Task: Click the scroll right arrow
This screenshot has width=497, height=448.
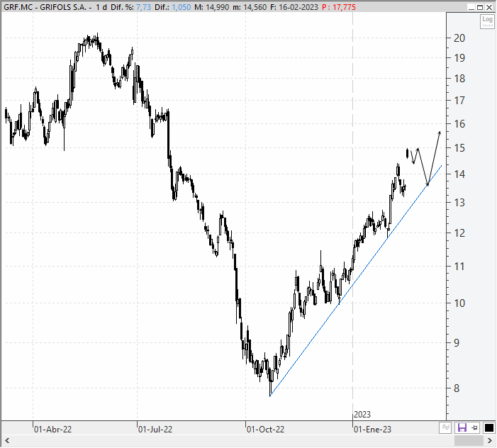Action: click(x=489, y=441)
